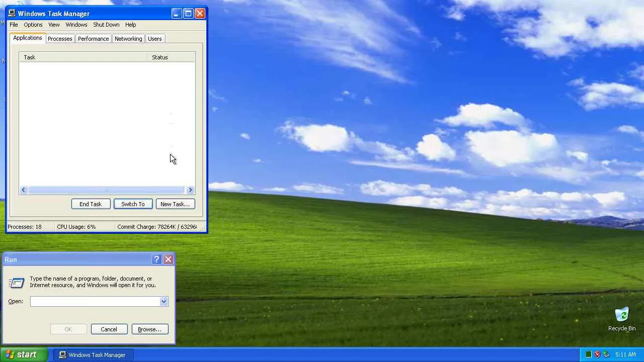
Task: Switch to the Users tab
Action: pos(154,39)
